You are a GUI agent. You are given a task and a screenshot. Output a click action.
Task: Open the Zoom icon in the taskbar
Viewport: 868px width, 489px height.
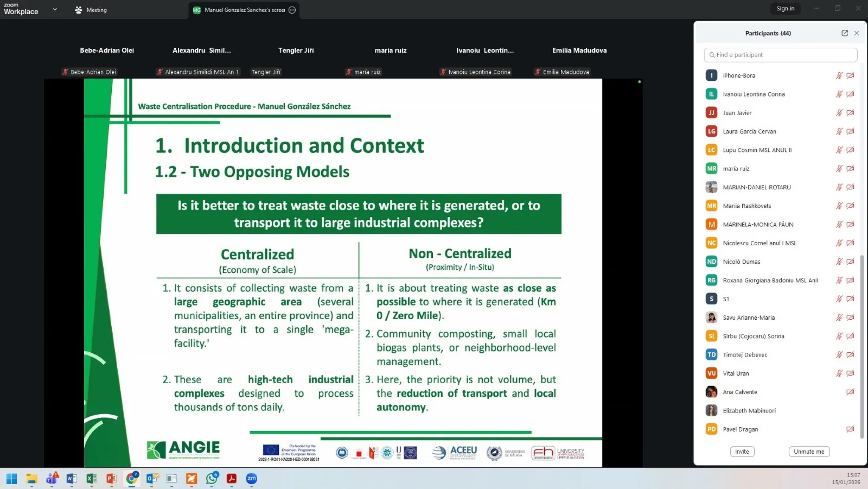[x=251, y=479]
